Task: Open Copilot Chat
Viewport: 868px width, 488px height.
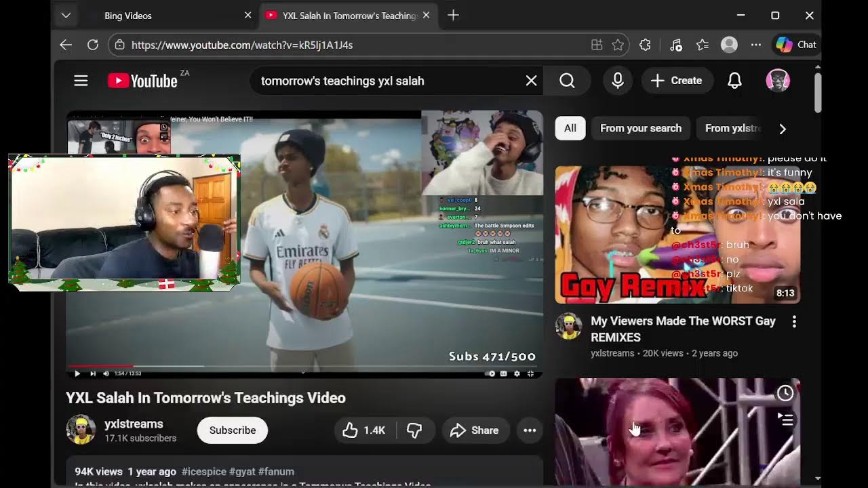Action: tap(796, 45)
